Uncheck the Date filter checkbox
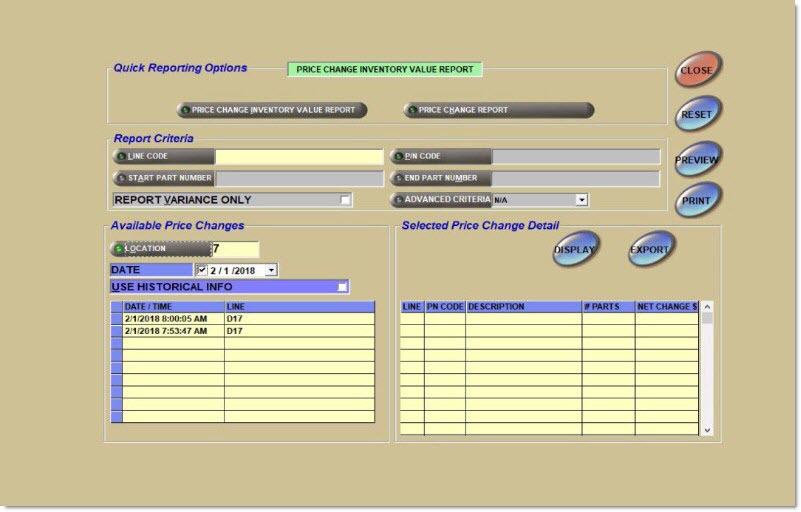Viewport: 801px width, 512px height. pyautogui.click(x=203, y=269)
